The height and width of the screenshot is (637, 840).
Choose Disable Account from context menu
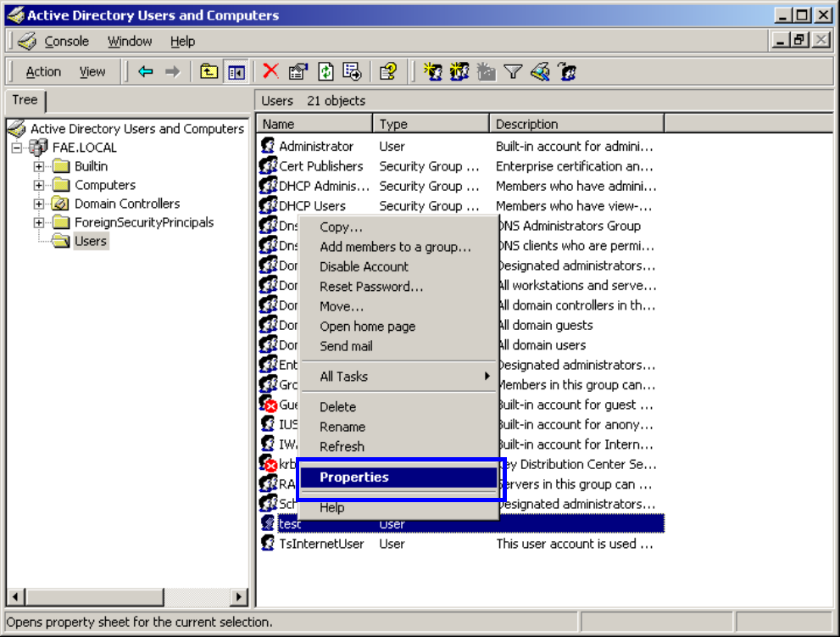[398, 266]
